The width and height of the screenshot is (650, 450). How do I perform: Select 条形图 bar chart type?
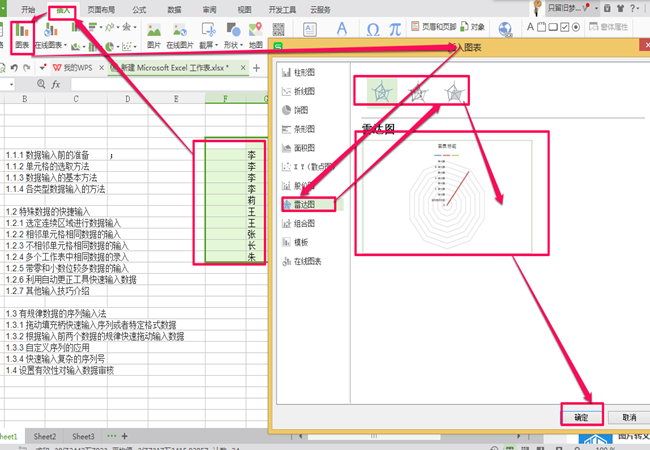[x=298, y=129]
